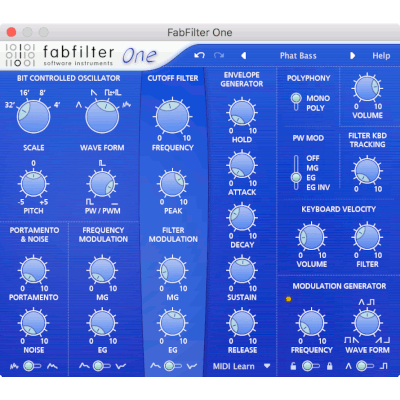Toggle the filter modulation EG polarity switch
This screenshot has width=400, height=400.
pos(173,366)
